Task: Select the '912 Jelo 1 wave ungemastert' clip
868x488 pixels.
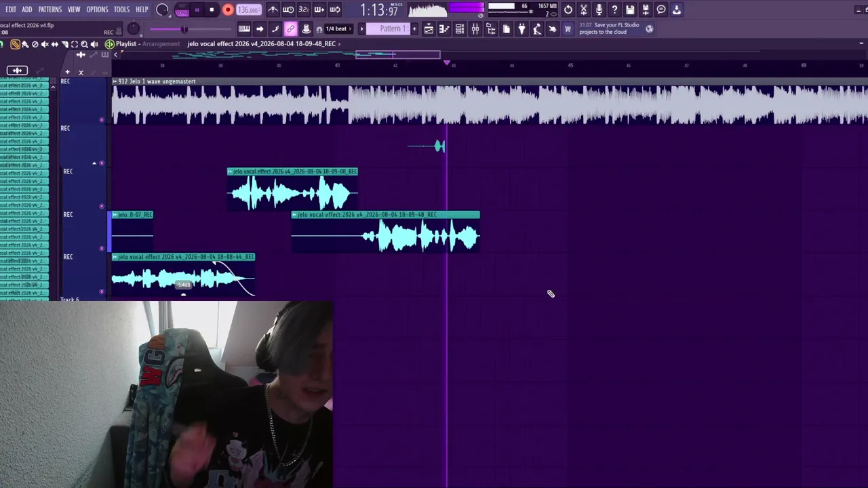Action: click(x=490, y=102)
